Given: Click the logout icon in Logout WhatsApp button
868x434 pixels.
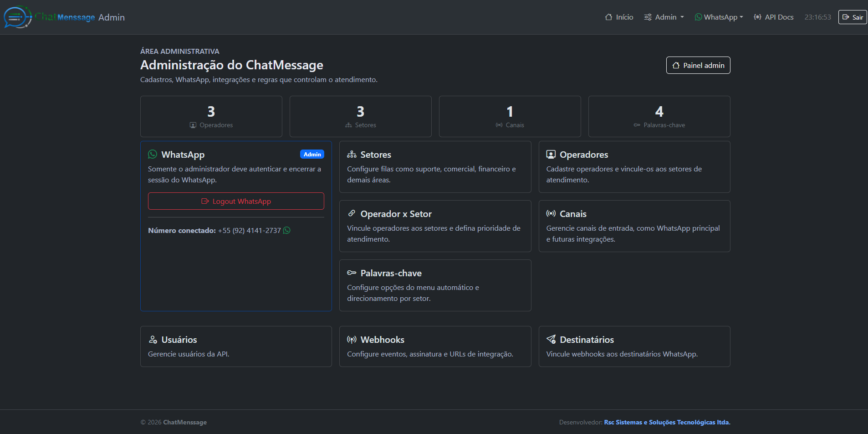Looking at the screenshot, I should coord(205,201).
